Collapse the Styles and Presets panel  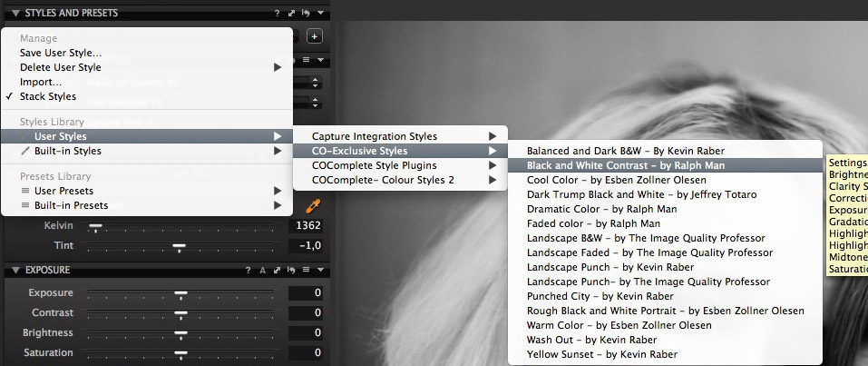pyautogui.click(x=15, y=13)
